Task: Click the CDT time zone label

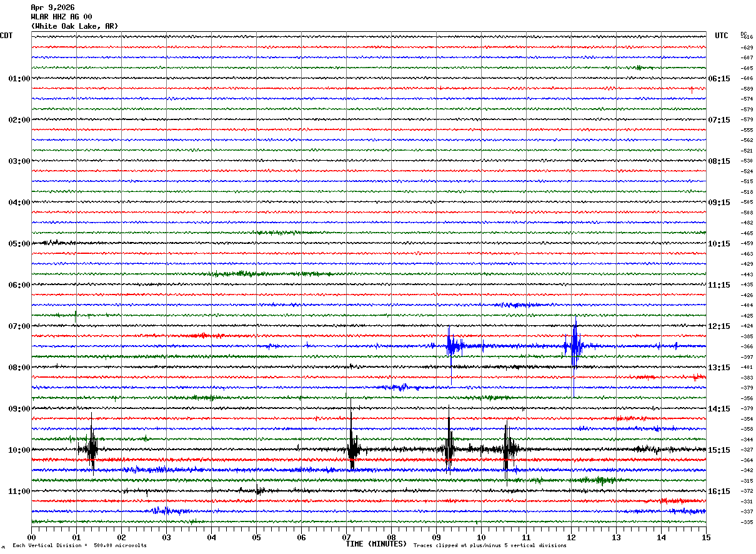Action: click(6, 36)
